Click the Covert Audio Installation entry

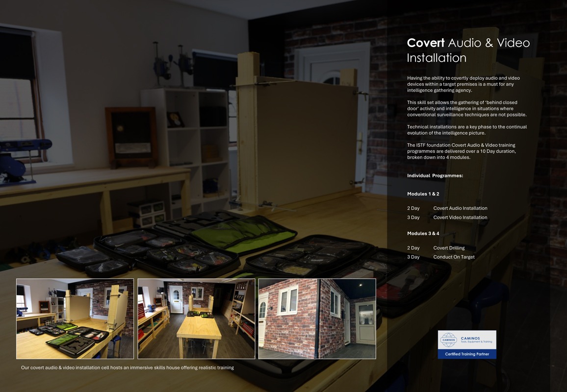tap(460, 208)
